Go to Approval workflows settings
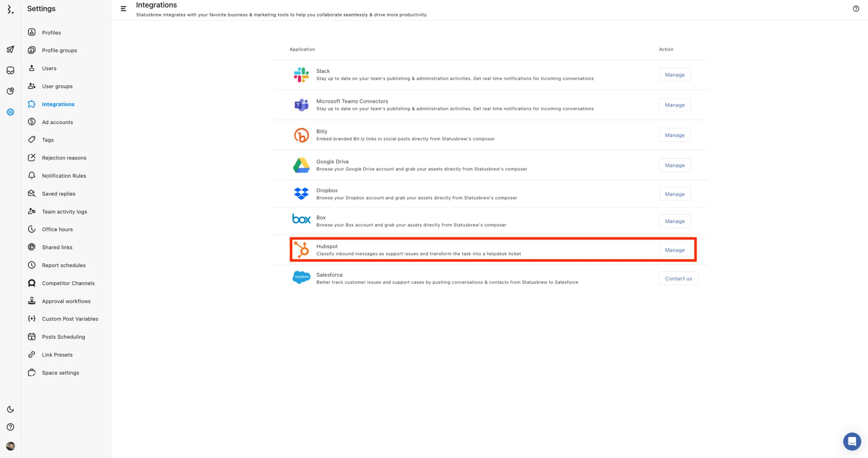Viewport: 868px width, 458px height. [x=66, y=301]
